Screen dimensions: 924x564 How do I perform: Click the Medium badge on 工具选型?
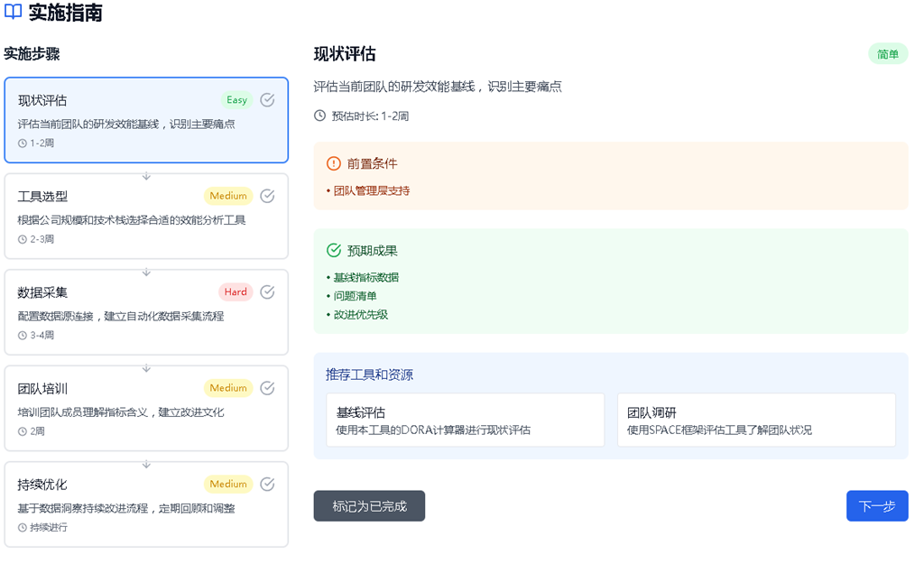coord(228,196)
